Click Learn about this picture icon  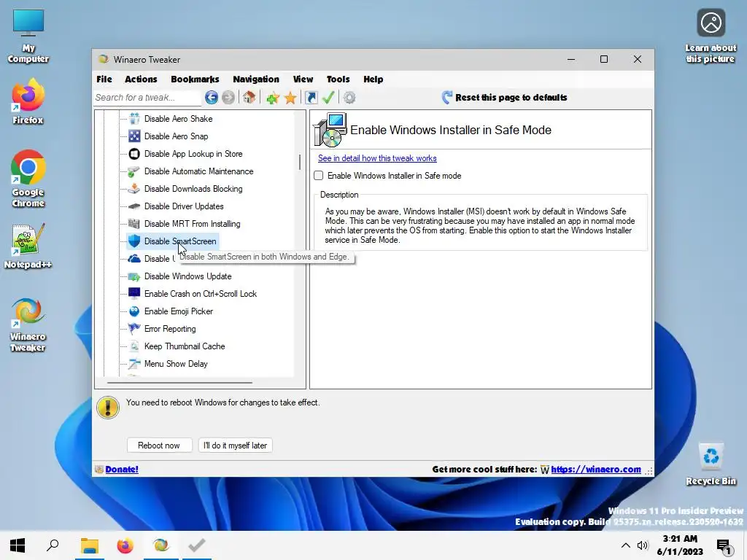(711, 36)
